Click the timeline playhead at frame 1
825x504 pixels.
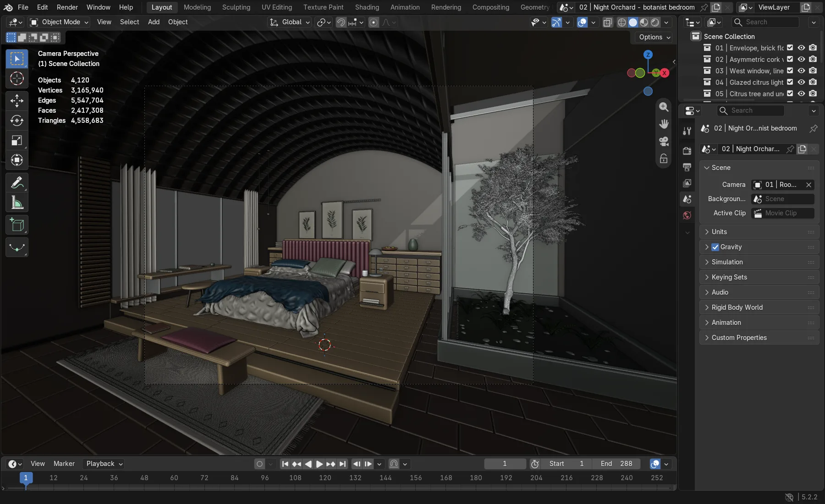[x=26, y=478]
